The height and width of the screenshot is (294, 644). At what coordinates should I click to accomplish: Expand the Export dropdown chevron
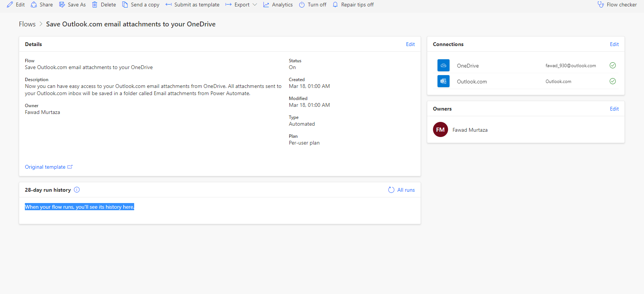tap(255, 5)
